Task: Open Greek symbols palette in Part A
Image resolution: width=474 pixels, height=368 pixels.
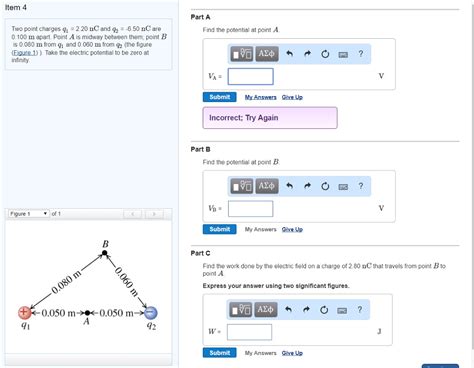Action: [267, 54]
